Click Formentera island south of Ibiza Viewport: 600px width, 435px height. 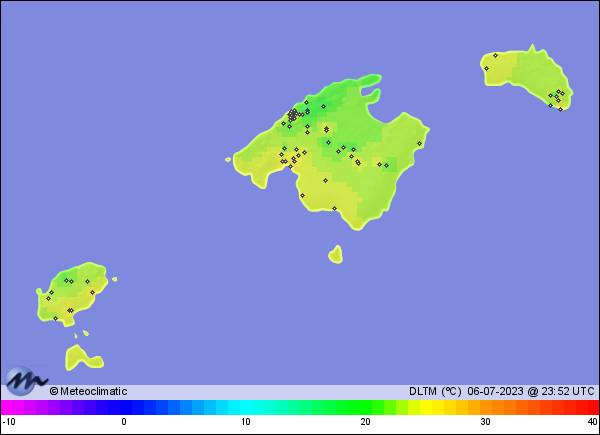pos(83,358)
